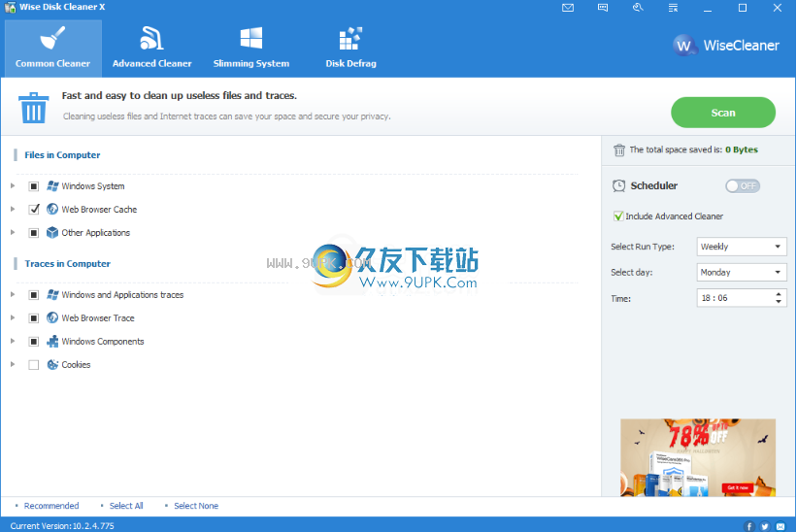
Task: Select the Web Browser Trace label
Action: (98, 318)
